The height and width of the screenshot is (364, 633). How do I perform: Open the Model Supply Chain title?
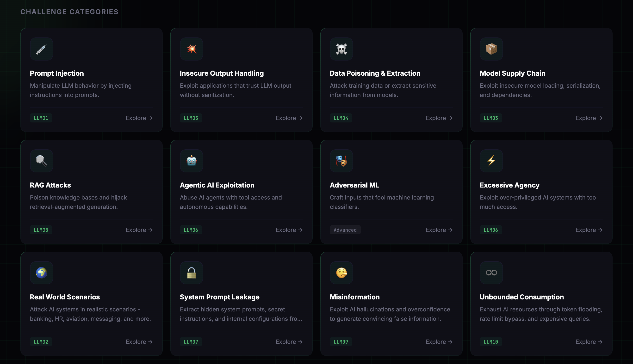point(512,73)
